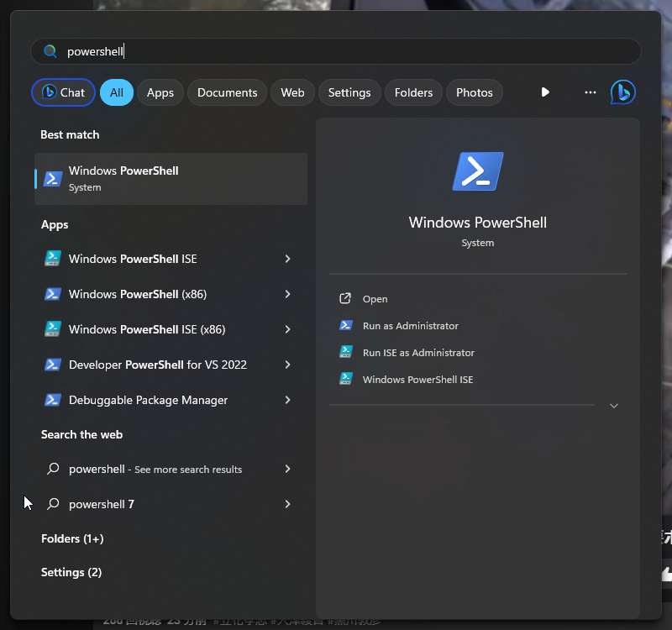The width and height of the screenshot is (672, 630).
Task: Choose Run ISE as Administrator
Action: (418, 352)
